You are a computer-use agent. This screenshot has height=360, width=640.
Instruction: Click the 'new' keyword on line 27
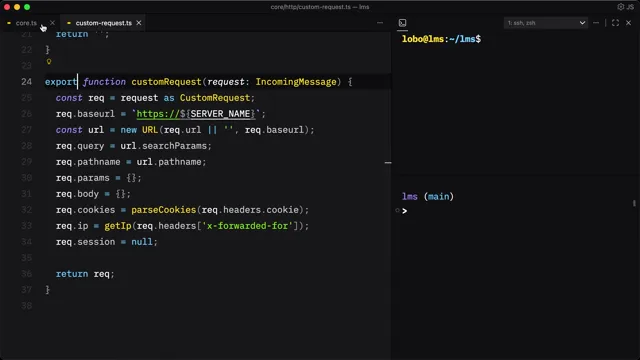[x=129, y=130]
